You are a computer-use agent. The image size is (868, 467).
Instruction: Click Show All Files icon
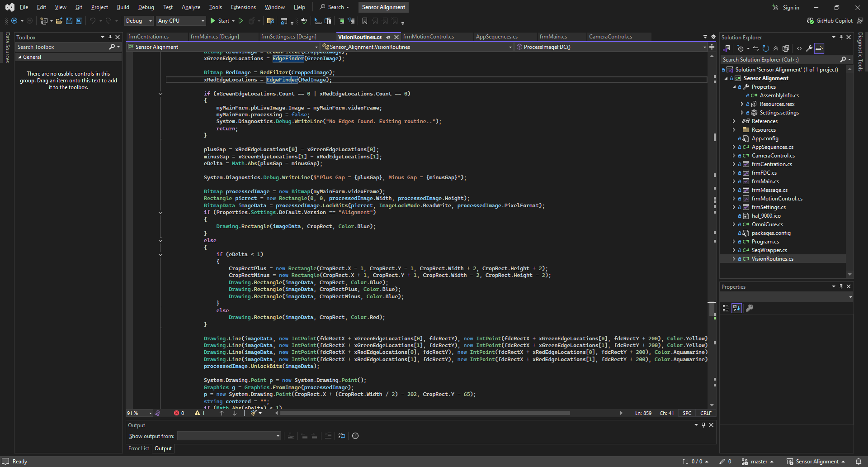tap(786, 48)
